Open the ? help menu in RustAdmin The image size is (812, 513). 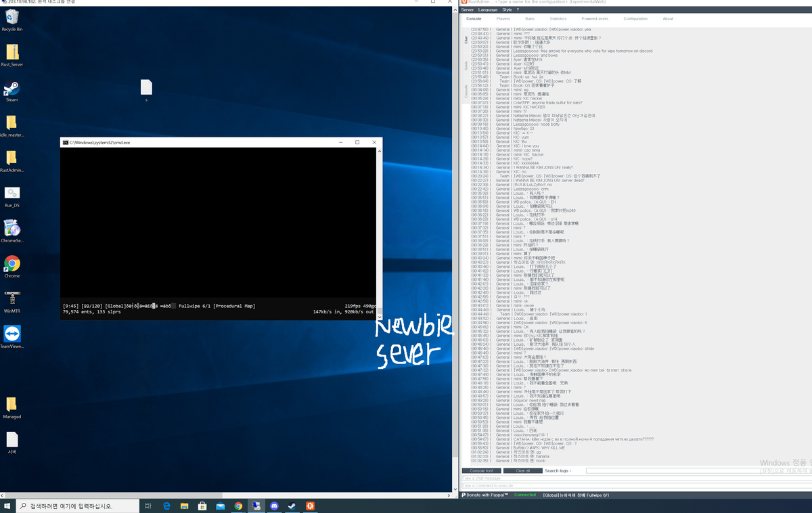click(x=518, y=10)
